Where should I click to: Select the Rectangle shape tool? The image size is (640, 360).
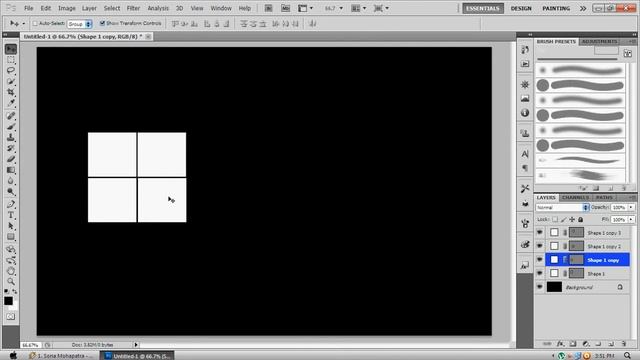click(11, 237)
